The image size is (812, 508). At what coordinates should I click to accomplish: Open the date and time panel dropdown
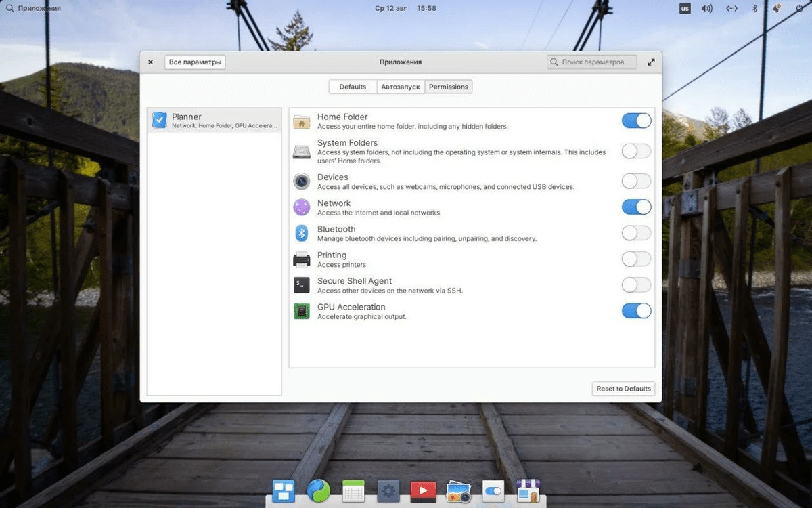(x=405, y=9)
